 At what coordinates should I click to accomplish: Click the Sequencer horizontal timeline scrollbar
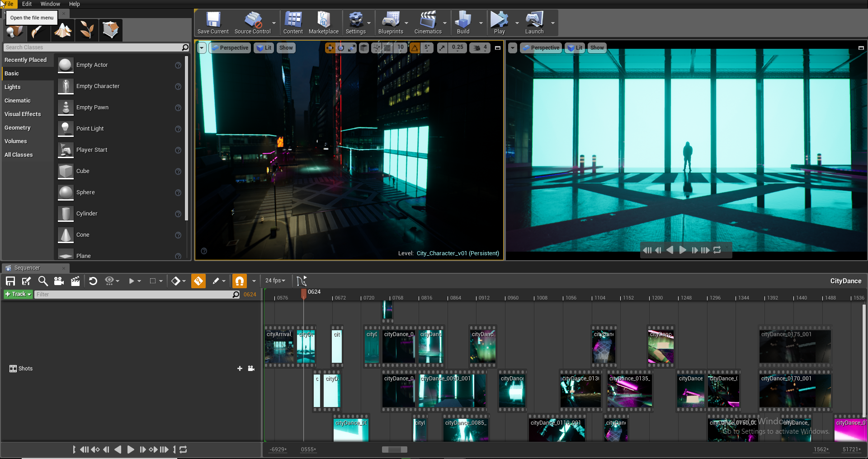pos(395,450)
